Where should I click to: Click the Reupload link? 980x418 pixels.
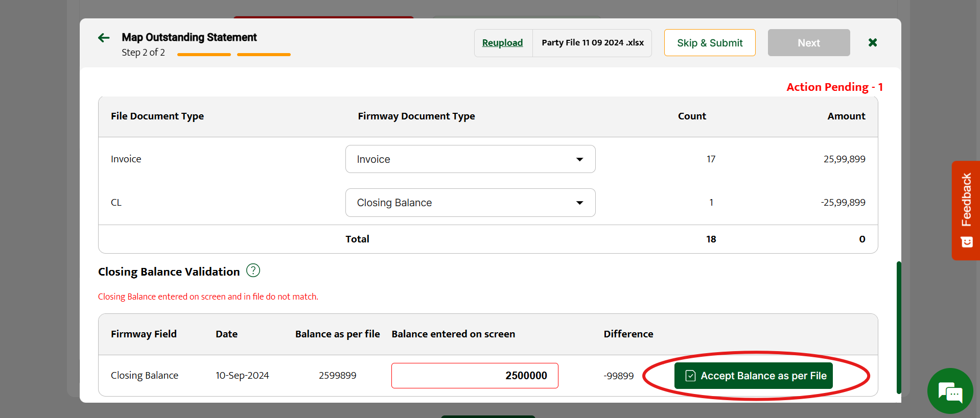502,43
